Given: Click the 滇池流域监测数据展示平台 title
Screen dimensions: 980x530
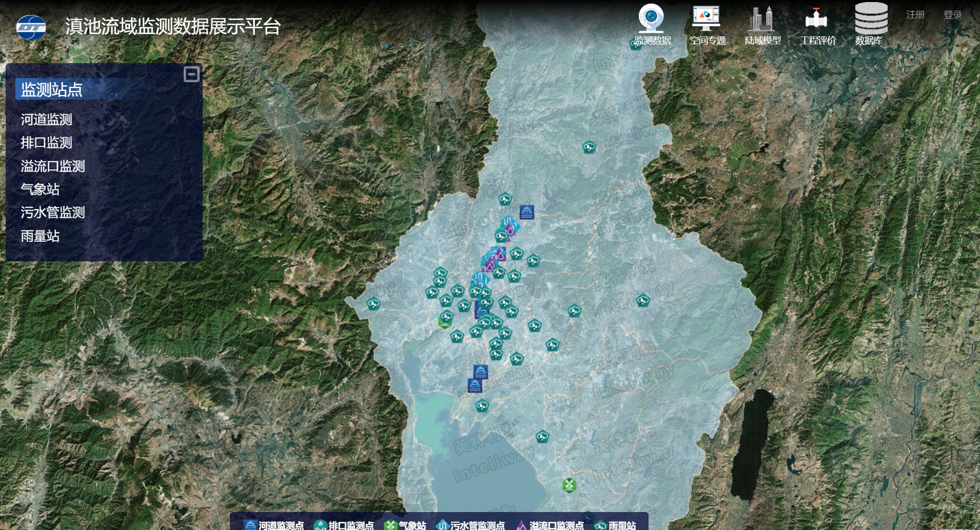Looking at the screenshot, I should pos(173,27).
